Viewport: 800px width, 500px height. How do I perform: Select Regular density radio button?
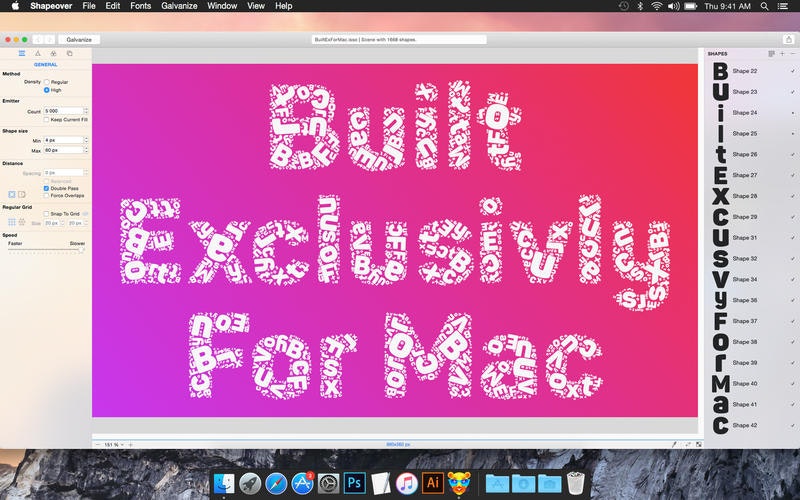click(46, 82)
